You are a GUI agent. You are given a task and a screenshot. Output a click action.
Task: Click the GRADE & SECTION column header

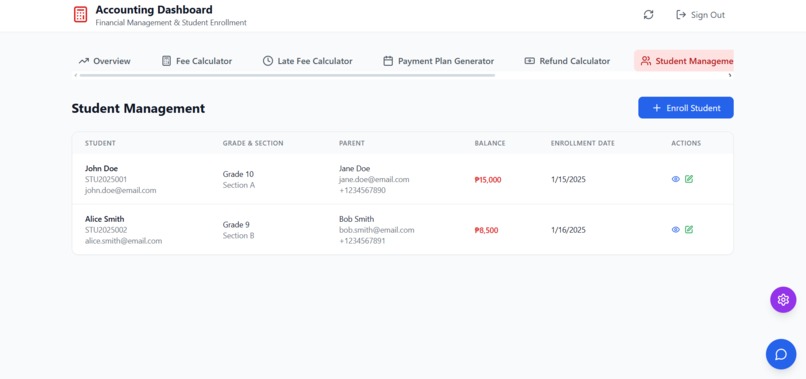coord(253,143)
